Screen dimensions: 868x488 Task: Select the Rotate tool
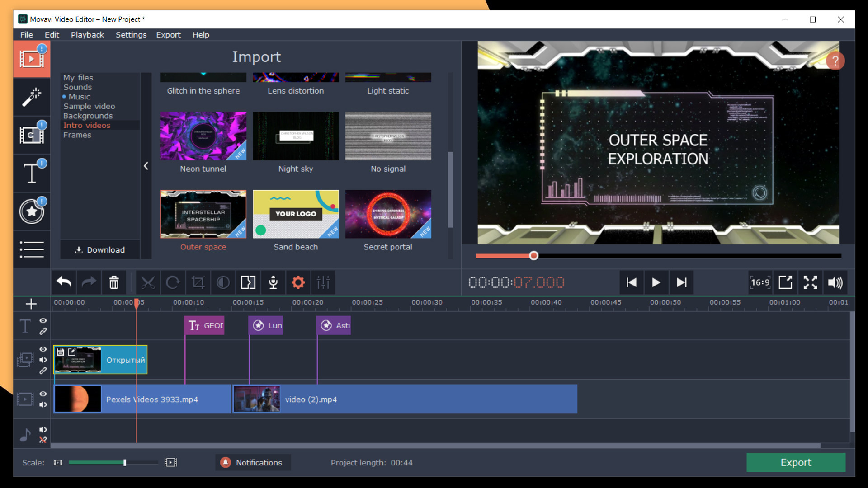click(x=173, y=282)
